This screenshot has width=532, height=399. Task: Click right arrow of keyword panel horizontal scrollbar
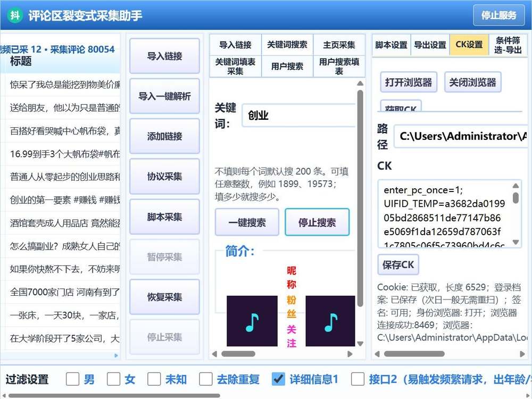pyautogui.click(x=350, y=354)
